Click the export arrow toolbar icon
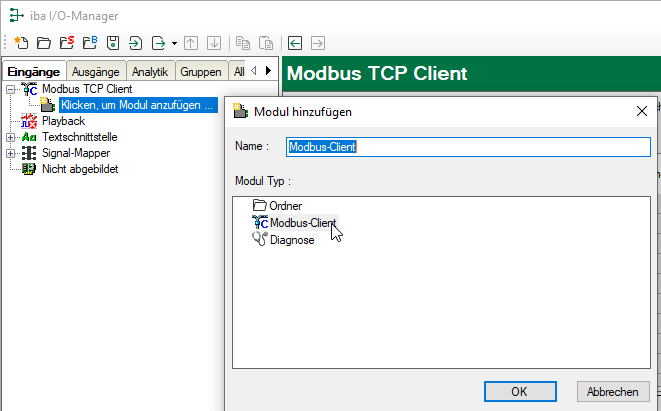This screenshot has width=661, height=411. pos(159,43)
